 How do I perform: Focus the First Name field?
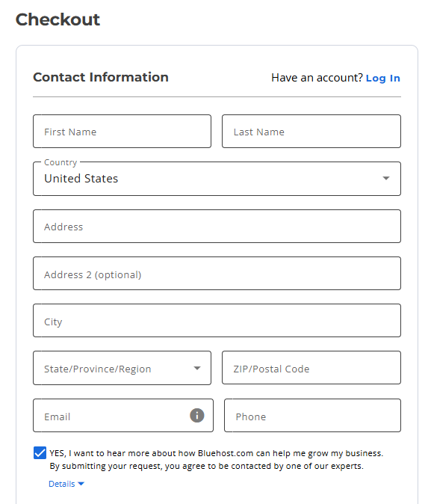122,132
